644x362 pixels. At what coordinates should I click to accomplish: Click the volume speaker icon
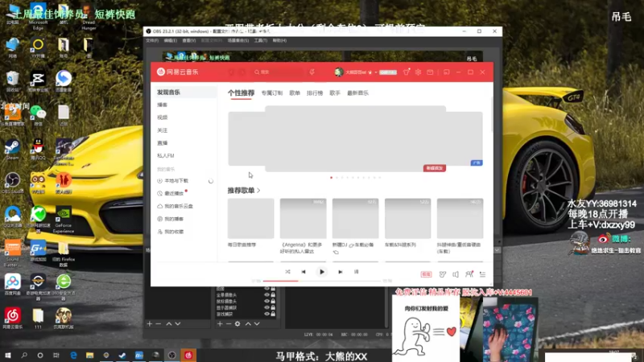point(456,274)
